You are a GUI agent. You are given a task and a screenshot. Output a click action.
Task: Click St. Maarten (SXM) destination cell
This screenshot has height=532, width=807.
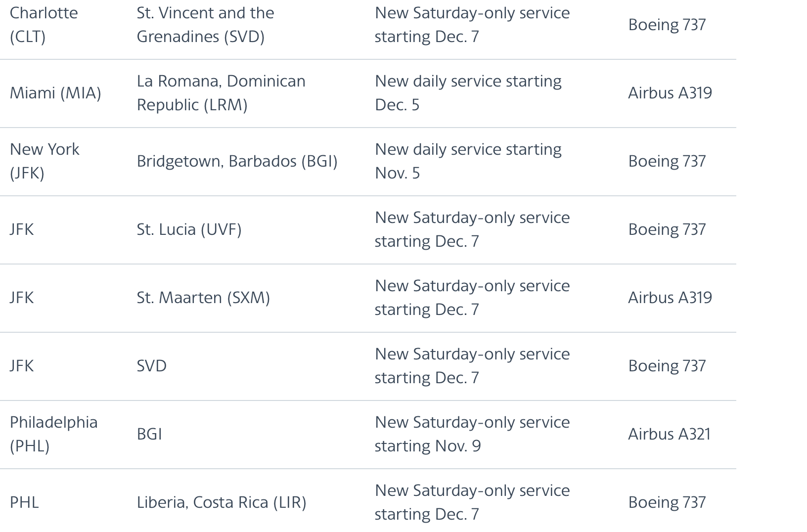pos(204,298)
